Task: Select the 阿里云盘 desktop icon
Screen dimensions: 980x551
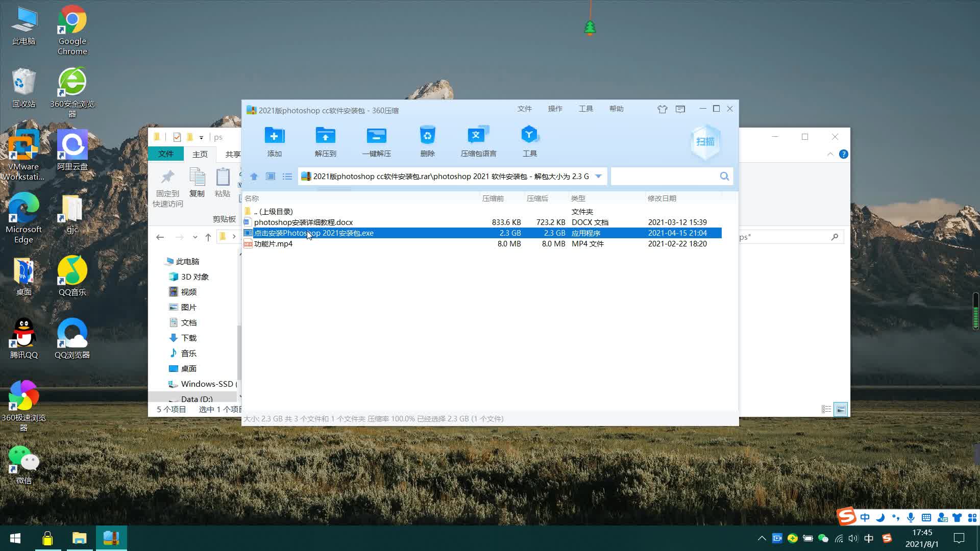Action: [72, 150]
